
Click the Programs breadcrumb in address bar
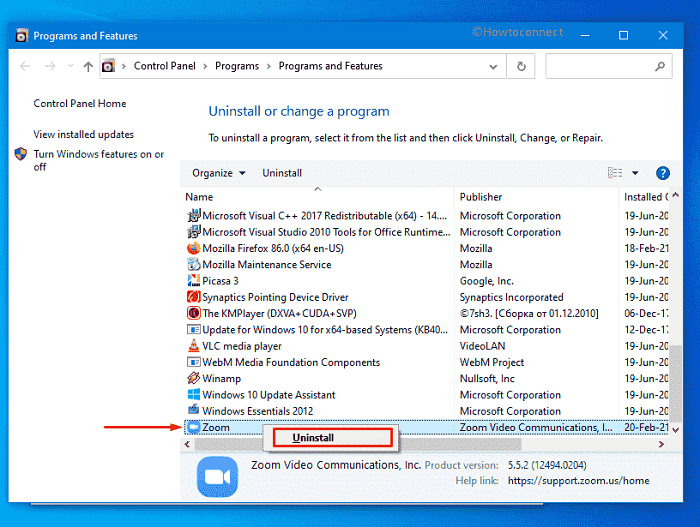(237, 66)
